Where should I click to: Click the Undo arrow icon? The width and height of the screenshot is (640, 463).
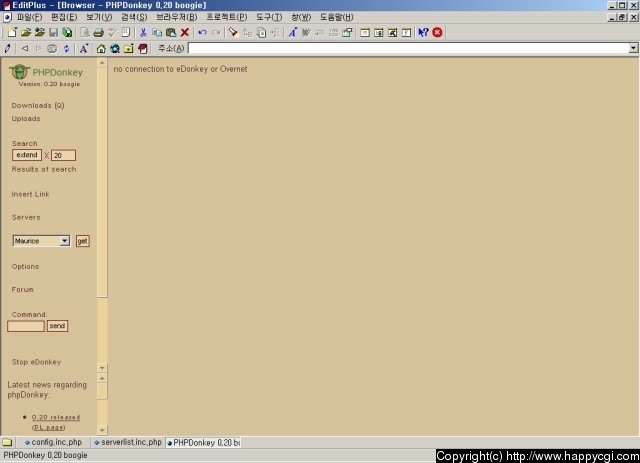click(x=202, y=32)
